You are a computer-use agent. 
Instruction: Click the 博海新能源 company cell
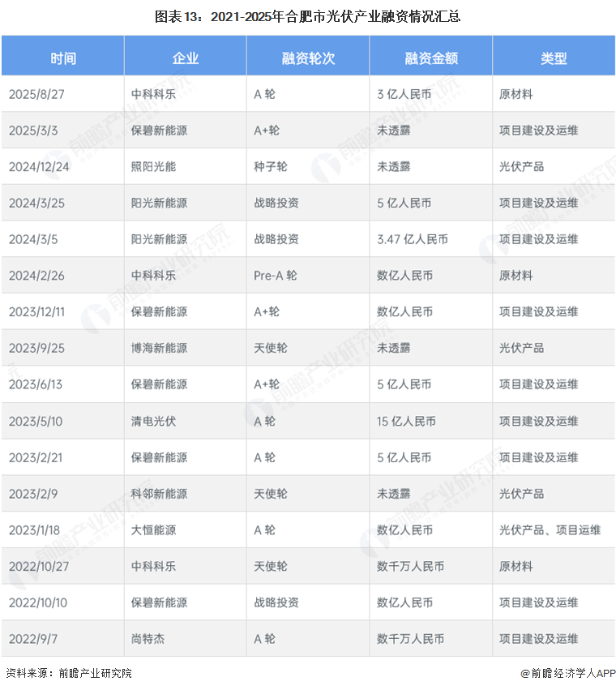[159, 348]
